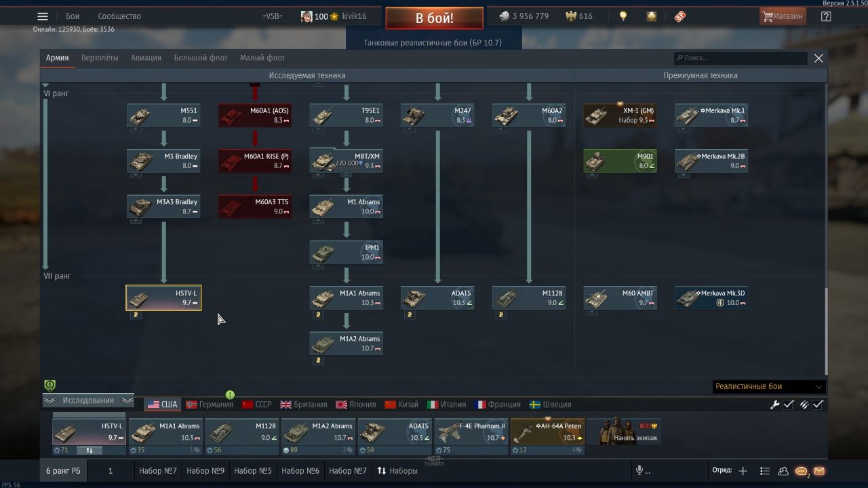Select the M901 premium vehicle
The height and width of the screenshot is (488, 868).
[620, 161]
